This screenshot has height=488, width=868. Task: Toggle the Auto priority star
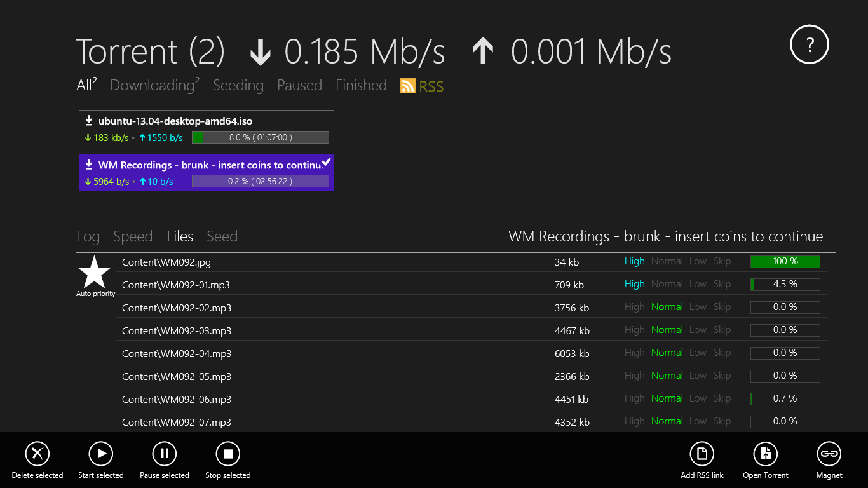pyautogui.click(x=95, y=273)
